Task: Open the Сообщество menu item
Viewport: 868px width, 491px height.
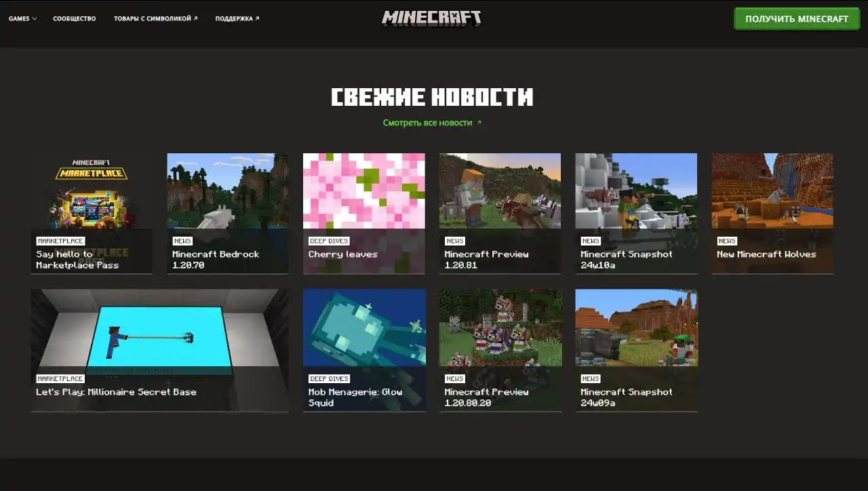Action: [x=75, y=19]
